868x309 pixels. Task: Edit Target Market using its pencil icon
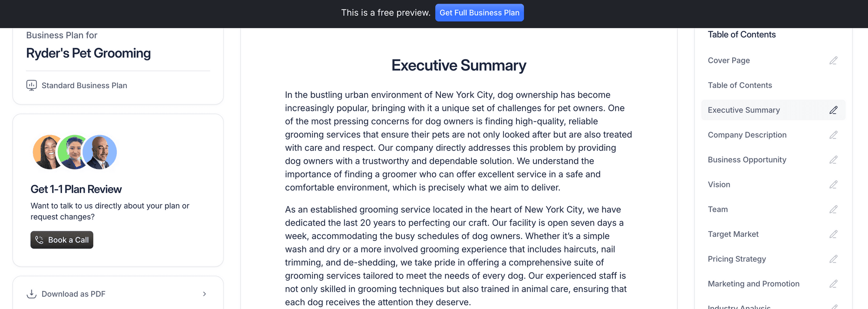coord(833,234)
